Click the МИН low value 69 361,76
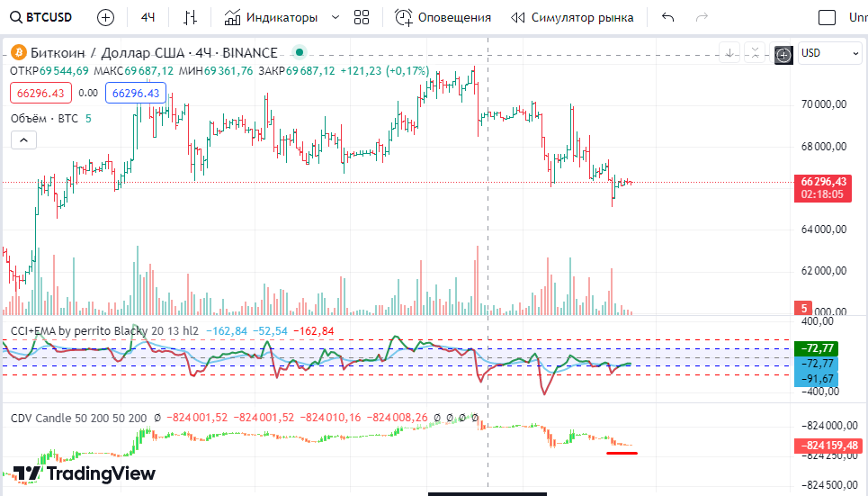 coord(228,71)
